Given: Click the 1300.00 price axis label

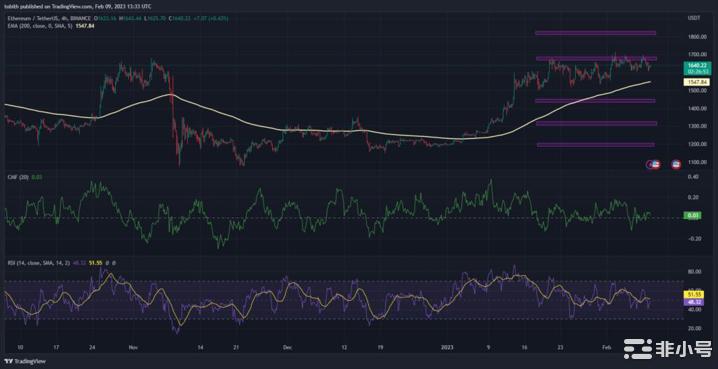Looking at the screenshot, I should [696, 126].
